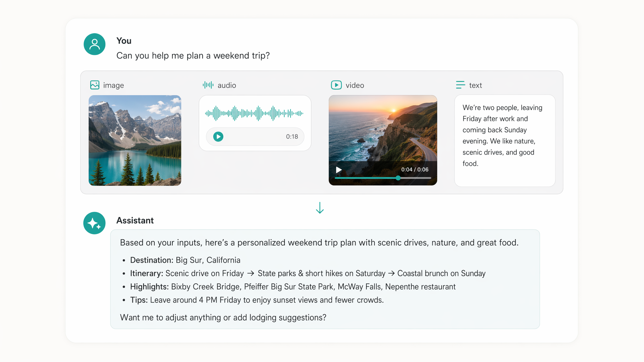Click the audio duration 0:18 label

point(292,136)
